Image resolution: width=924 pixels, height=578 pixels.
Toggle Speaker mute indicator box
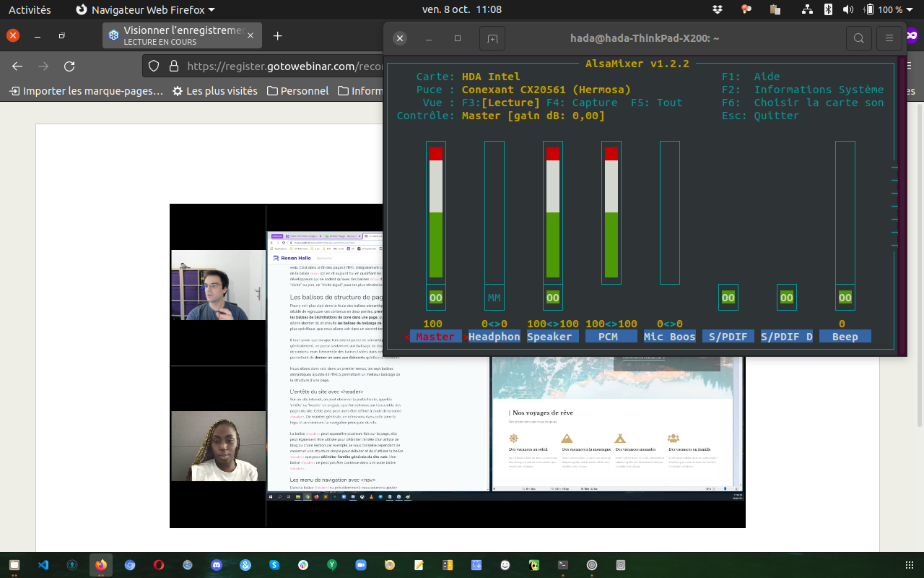coord(552,298)
